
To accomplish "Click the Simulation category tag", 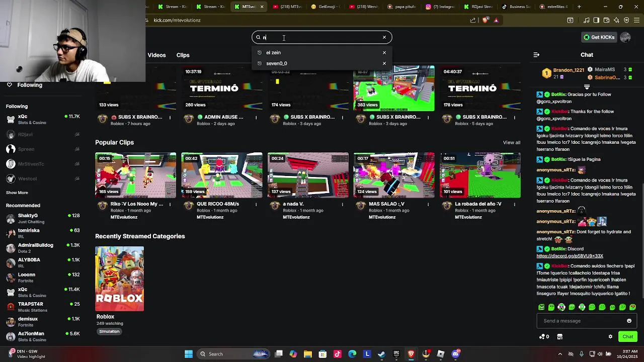I will point(109,332).
